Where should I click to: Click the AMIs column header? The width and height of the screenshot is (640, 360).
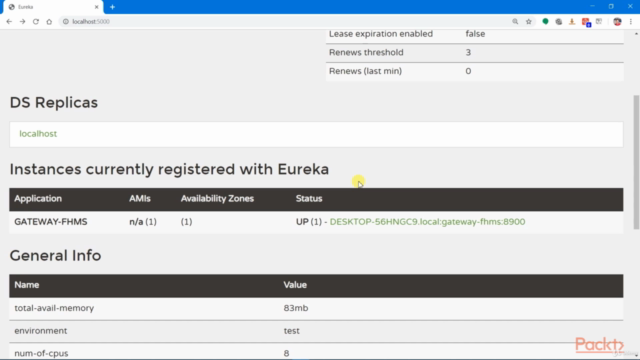coord(140,199)
